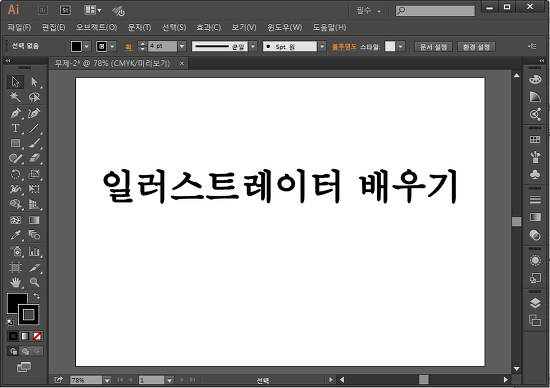Select the Direct Selection tool
550x388 pixels.
(34, 82)
